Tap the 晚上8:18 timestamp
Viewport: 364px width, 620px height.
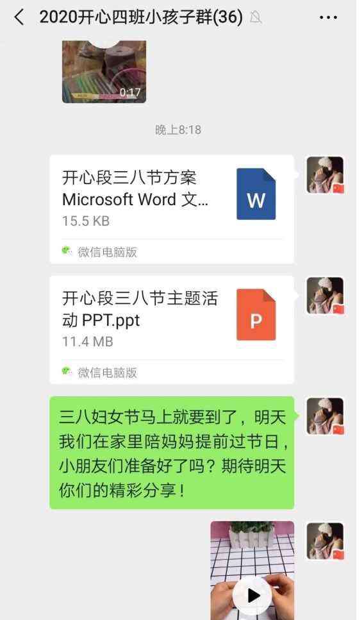[x=178, y=130]
